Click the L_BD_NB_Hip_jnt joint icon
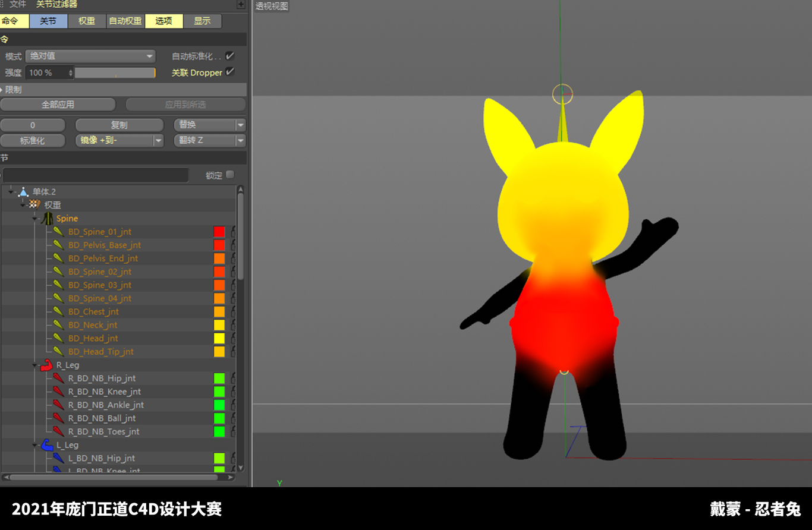This screenshot has width=812, height=530. coord(58,458)
